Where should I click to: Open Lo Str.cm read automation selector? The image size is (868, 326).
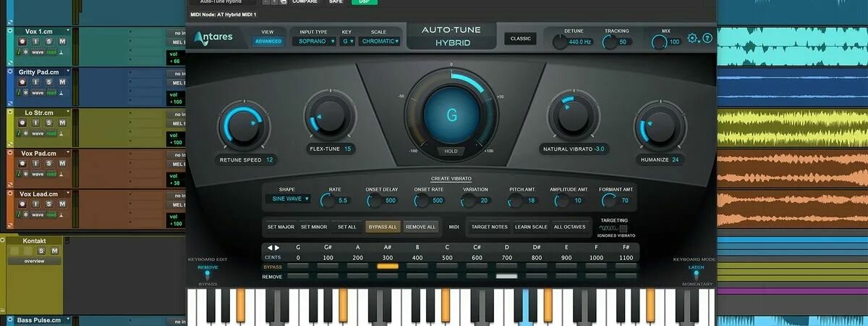pyautogui.click(x=51, y=133)
